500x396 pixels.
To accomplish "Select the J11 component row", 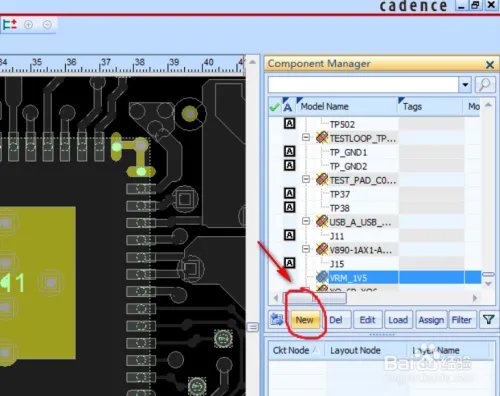I will click(x=337, y=236).
